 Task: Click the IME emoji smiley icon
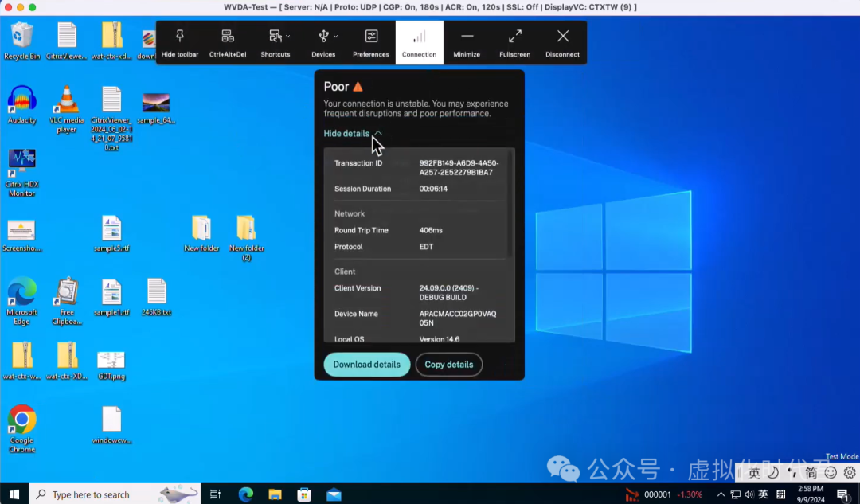point(831,472)
